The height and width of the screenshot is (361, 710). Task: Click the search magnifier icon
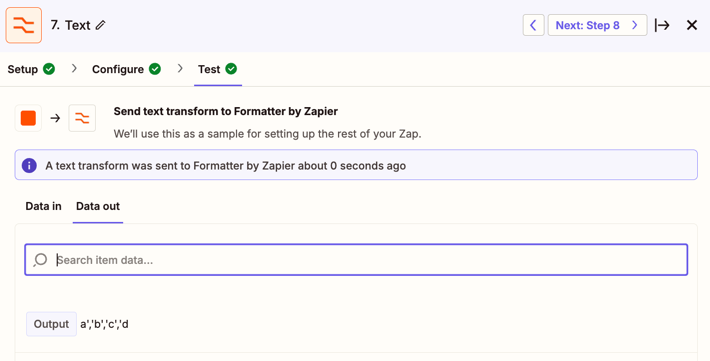click(x=40, y=260)
